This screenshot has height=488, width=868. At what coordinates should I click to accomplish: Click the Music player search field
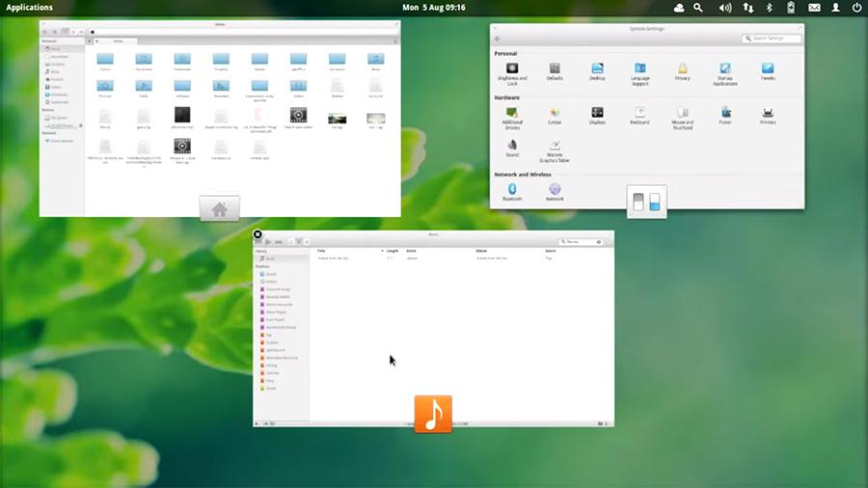tap(583, 242)
